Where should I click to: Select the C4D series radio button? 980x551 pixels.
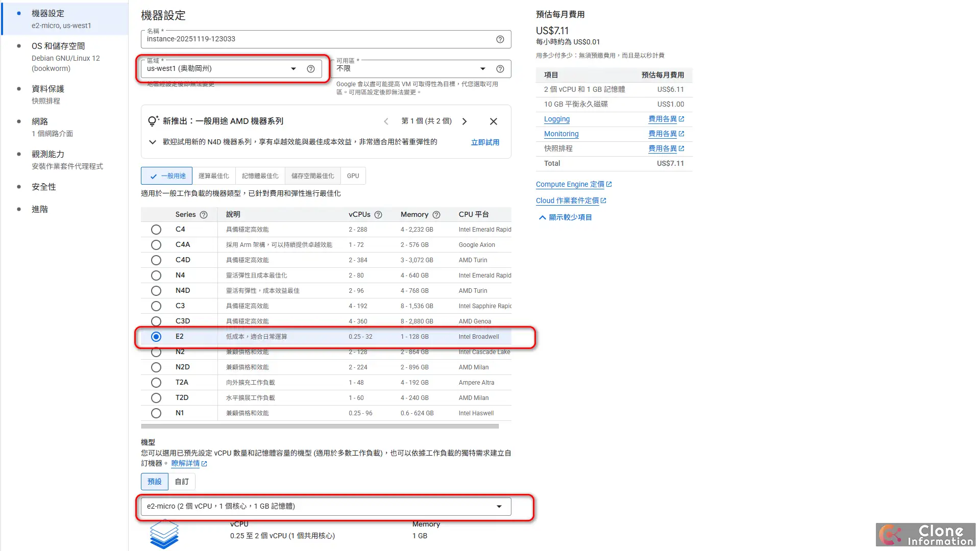pyautogui.click(x=156, y=260)
